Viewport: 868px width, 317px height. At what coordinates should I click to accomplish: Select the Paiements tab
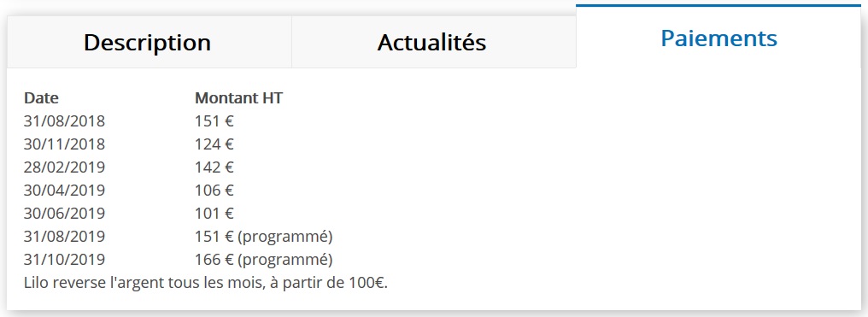[718, 38]
